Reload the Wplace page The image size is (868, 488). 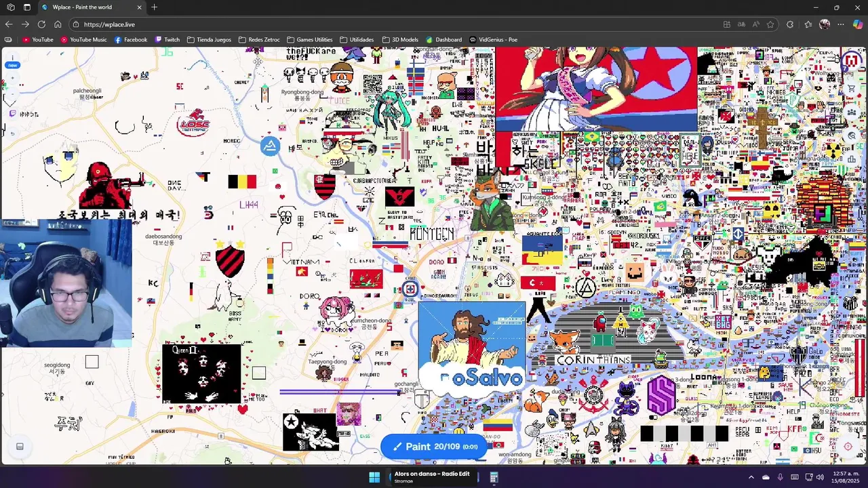pos(41,24)
